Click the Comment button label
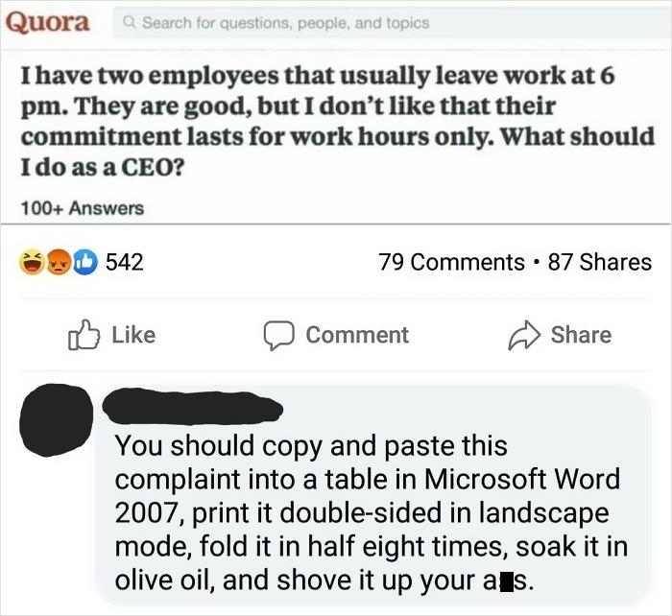672x616 pixels. 357,335
